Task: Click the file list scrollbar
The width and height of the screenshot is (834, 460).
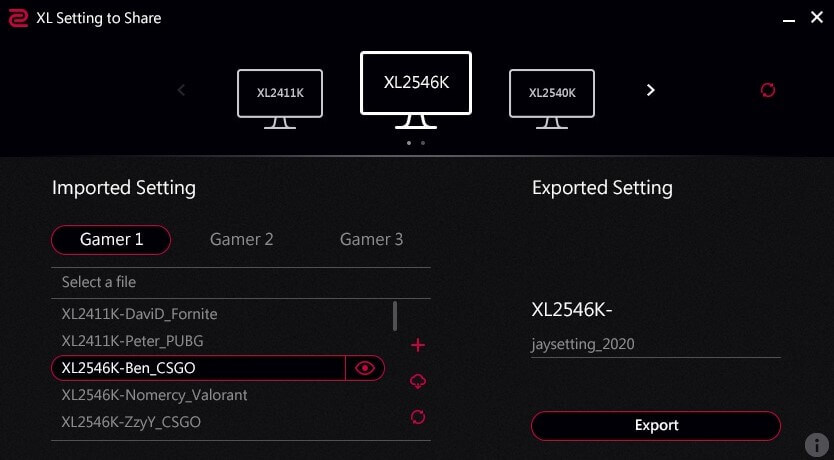Action: pos(395,316)
